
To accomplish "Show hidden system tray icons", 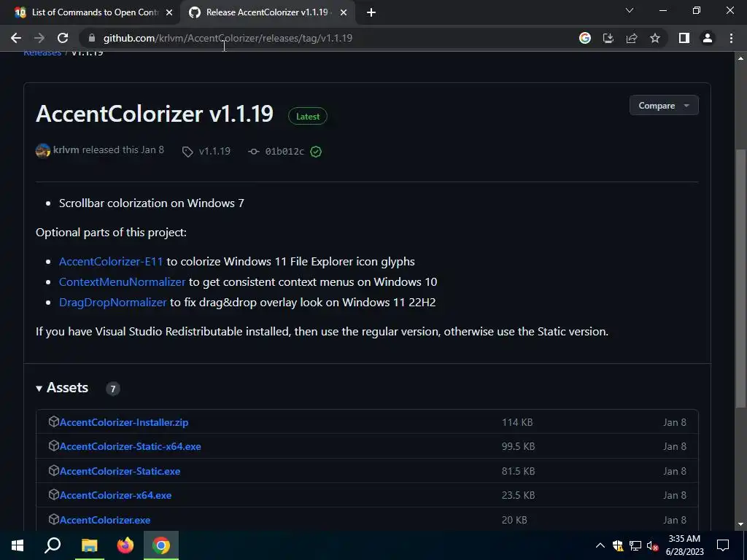I will click(600, 545).
